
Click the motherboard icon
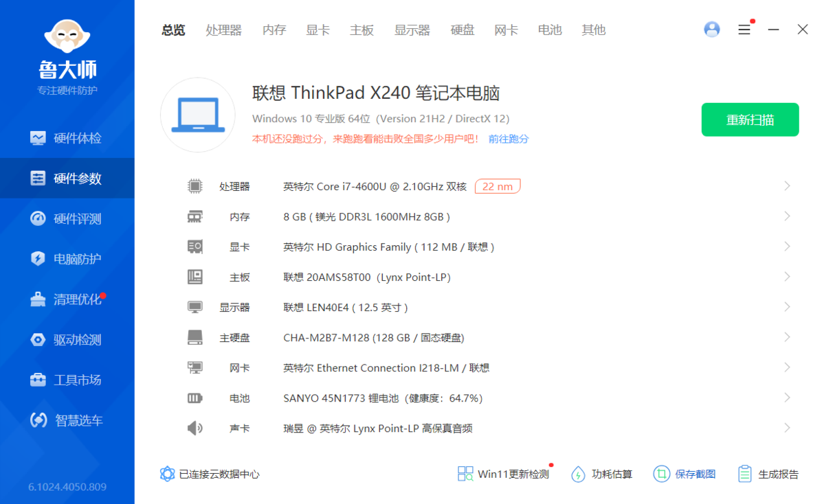click(195, 277)
